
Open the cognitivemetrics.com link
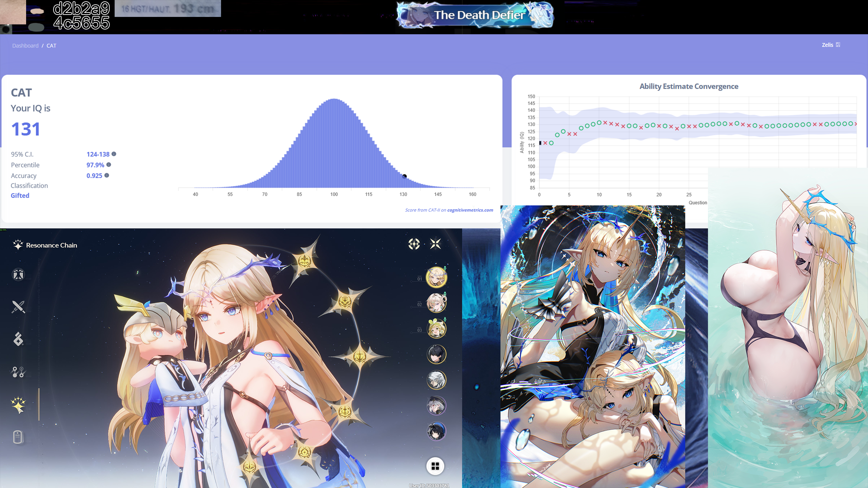point(470,210)
